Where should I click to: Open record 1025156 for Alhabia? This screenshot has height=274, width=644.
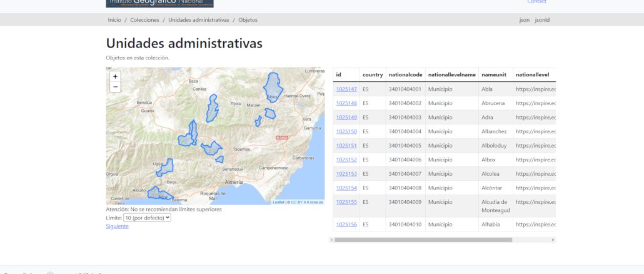[x=346, y=225]
